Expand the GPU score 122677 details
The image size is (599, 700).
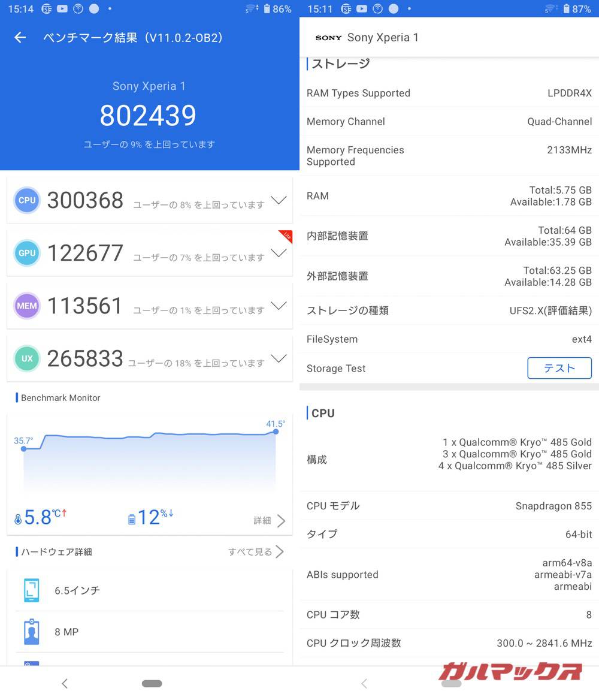coord(279,253)
